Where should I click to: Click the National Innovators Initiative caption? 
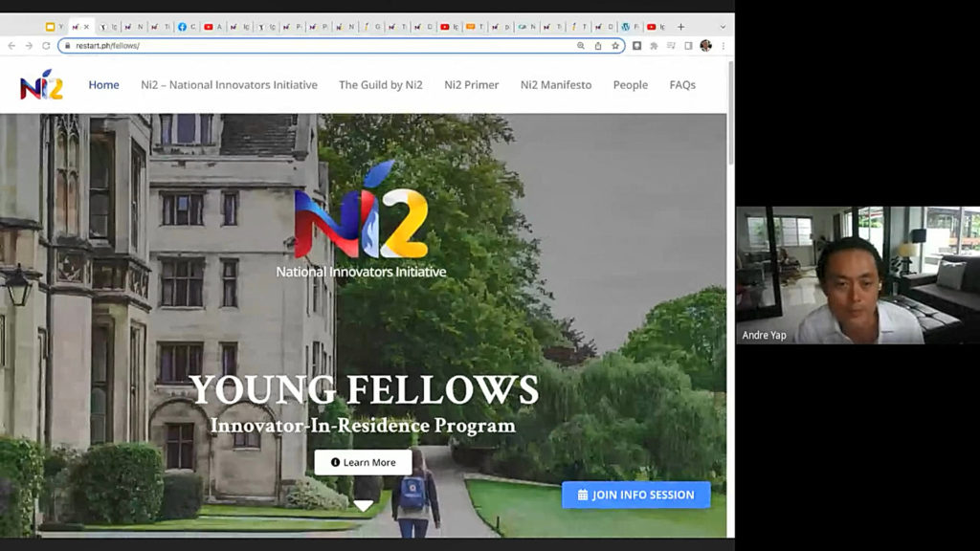[361, 272]
